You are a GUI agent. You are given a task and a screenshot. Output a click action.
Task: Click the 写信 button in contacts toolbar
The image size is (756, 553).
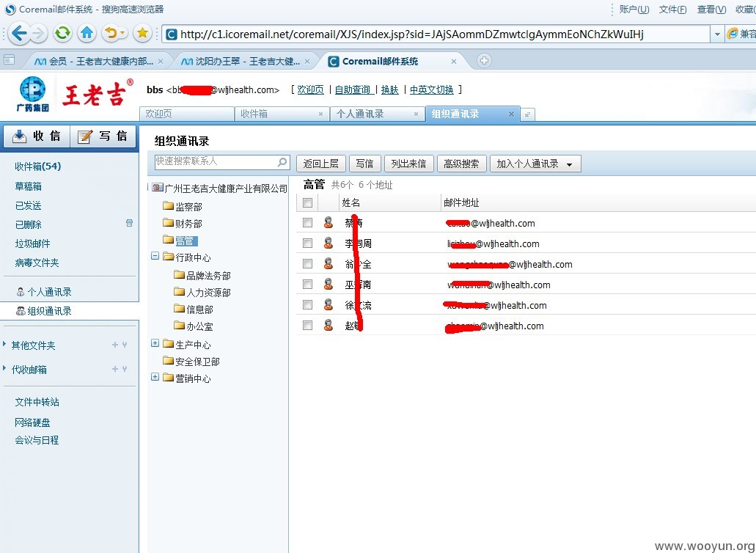[364, 164]
